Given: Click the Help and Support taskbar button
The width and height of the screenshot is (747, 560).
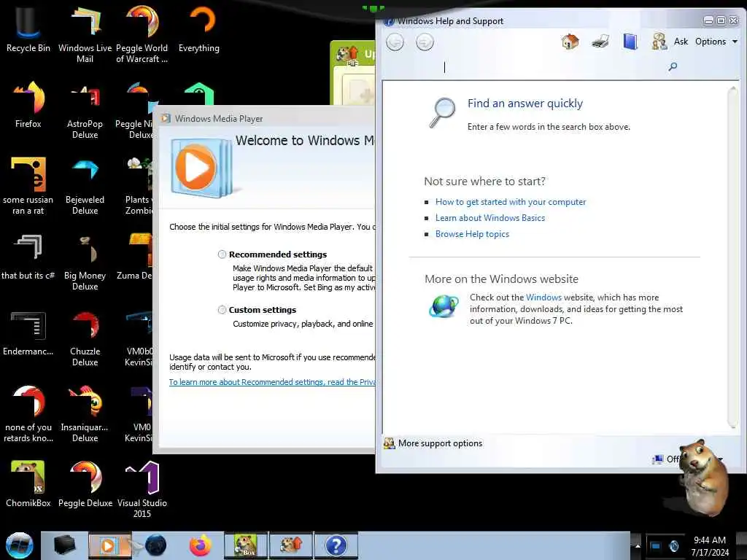Looking at the screenshot, I should coord(336,545).
